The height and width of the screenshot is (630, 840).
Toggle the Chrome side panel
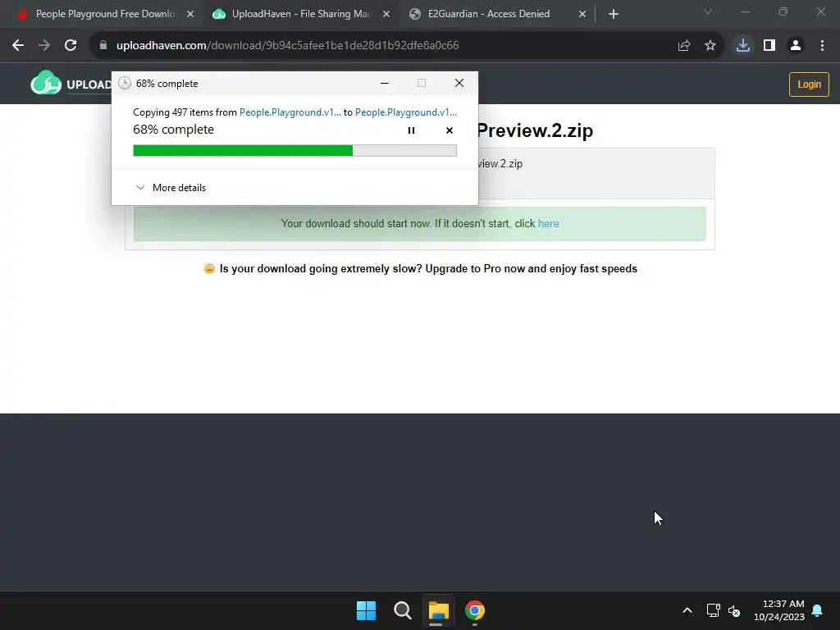click(x=769, y=46)
